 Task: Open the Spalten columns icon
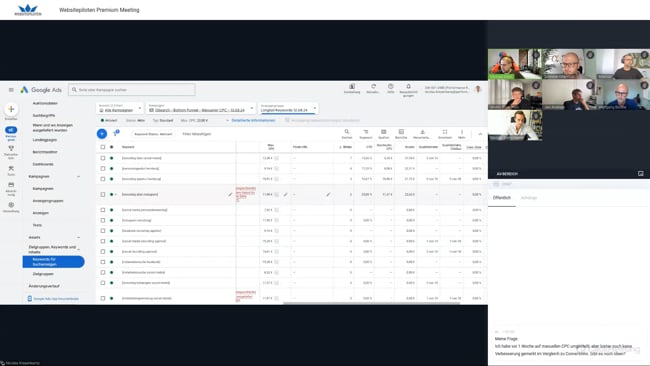pyautogui.click(x=384, y=133)
